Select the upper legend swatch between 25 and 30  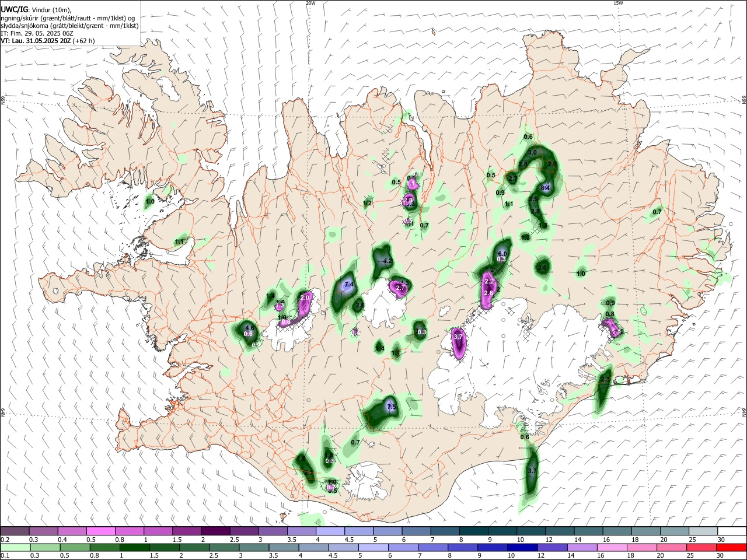click(x=704, y=531)
